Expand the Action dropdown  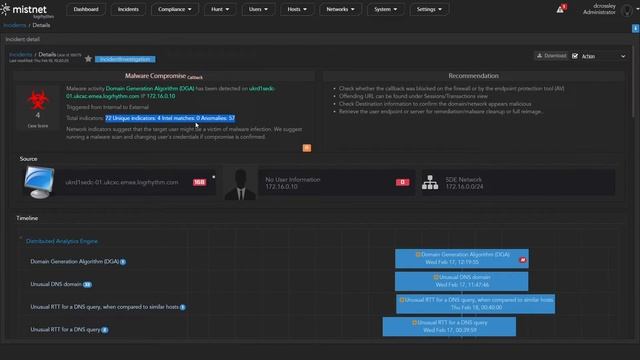coord(603,56)
